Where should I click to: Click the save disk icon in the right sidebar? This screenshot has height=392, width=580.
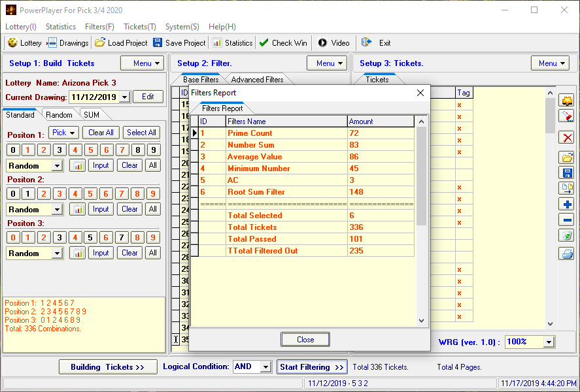(566, 172)
